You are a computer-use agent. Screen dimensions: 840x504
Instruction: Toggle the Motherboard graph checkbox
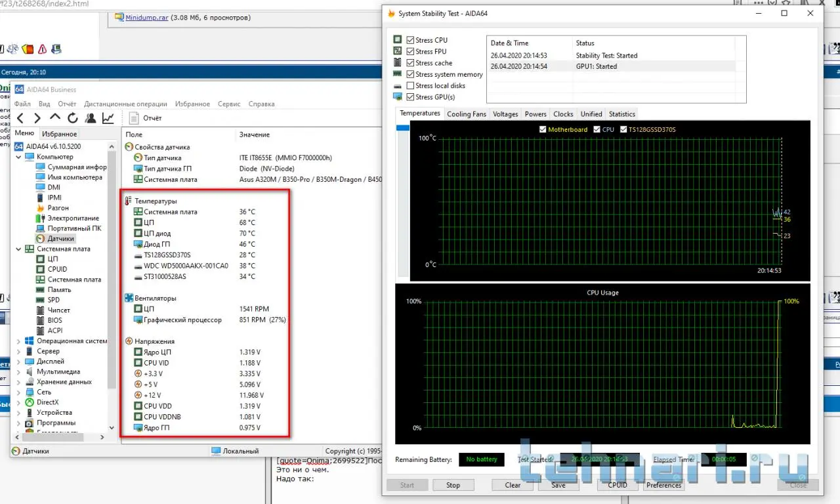pos(543,129)
